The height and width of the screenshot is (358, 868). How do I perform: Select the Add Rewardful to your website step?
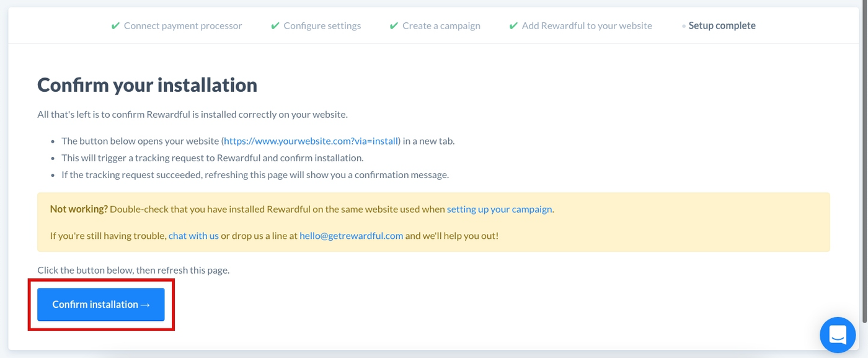click(587, 26)
